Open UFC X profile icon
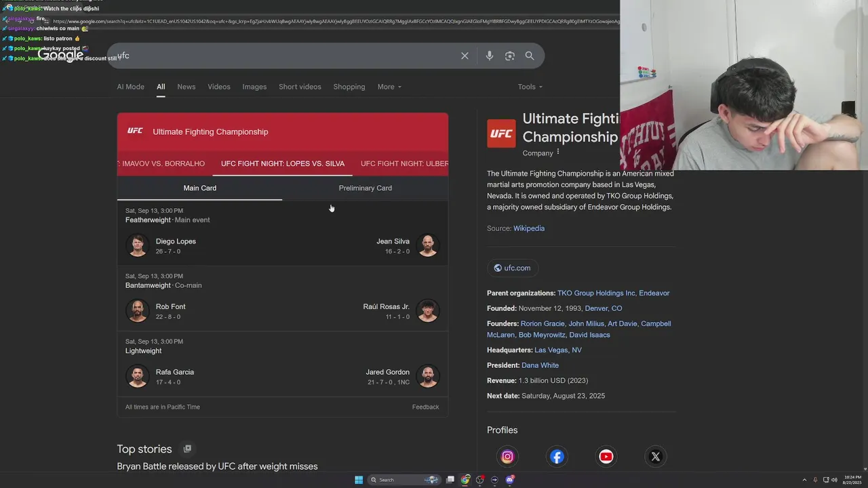This screenshot has height=488, width=868. (656, 457)
